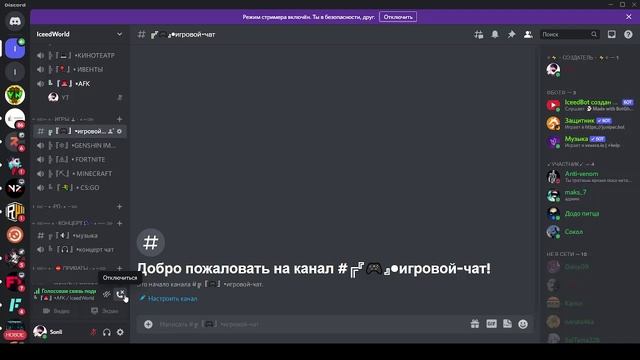This screenshot has width=640, height=360.
Task: Switch to the VN server icon
Action: click(15, 95)
